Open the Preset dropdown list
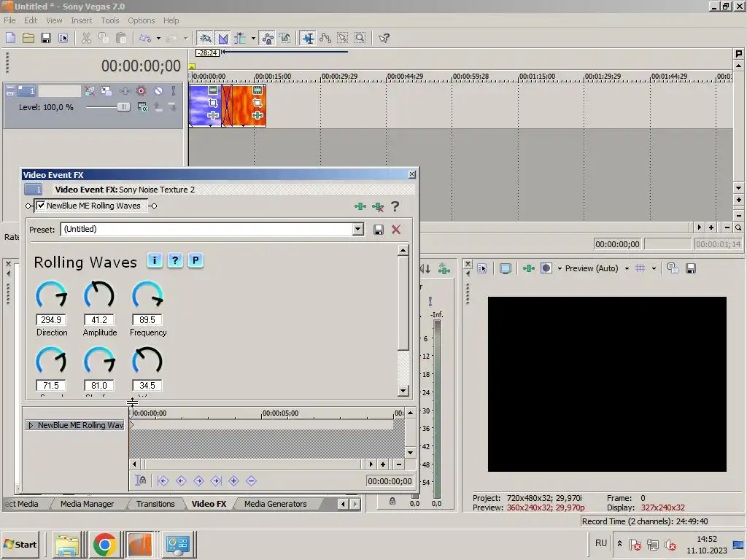 click(357, 230)
